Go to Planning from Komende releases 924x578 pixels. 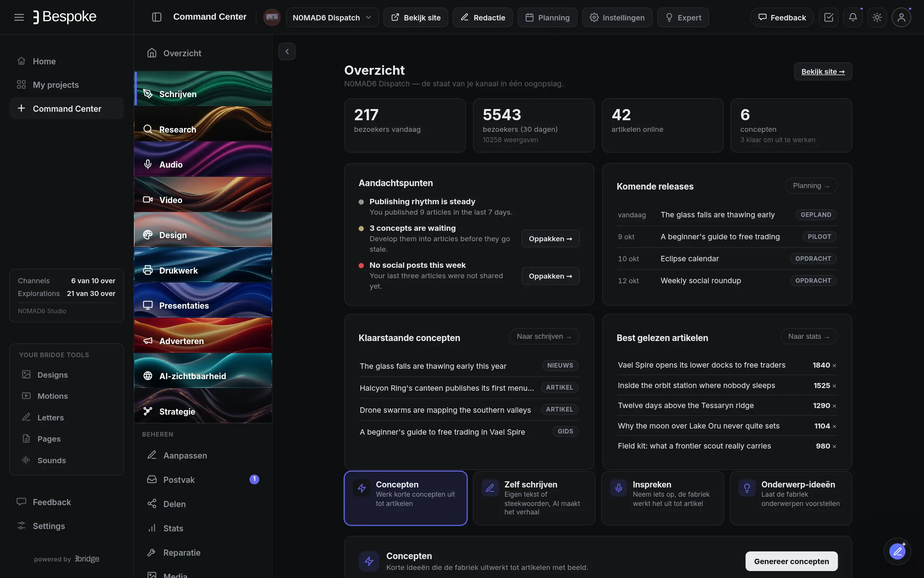(x=811, y=186)
